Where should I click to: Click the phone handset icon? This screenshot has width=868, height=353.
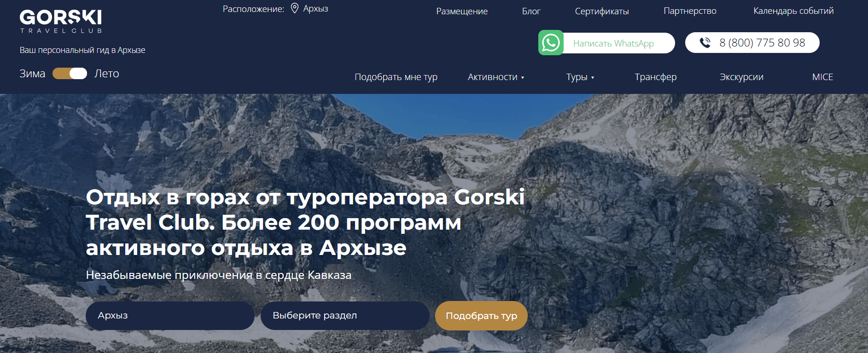point(705,43)
